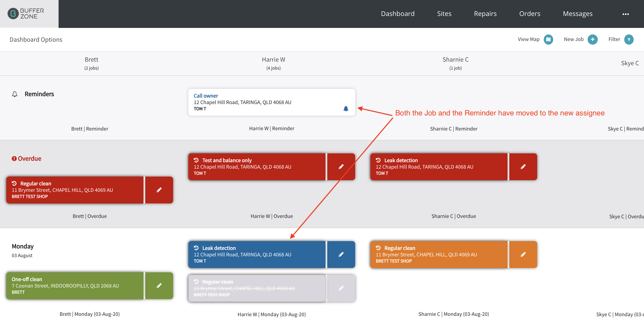Click the 'Harrie W | Reminder' label

click(271, 128)
